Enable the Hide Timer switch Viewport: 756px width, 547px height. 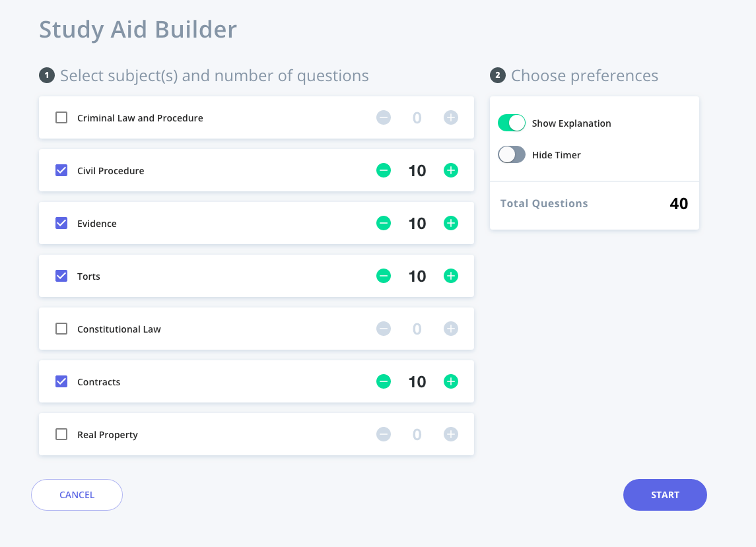coord(512,154)
